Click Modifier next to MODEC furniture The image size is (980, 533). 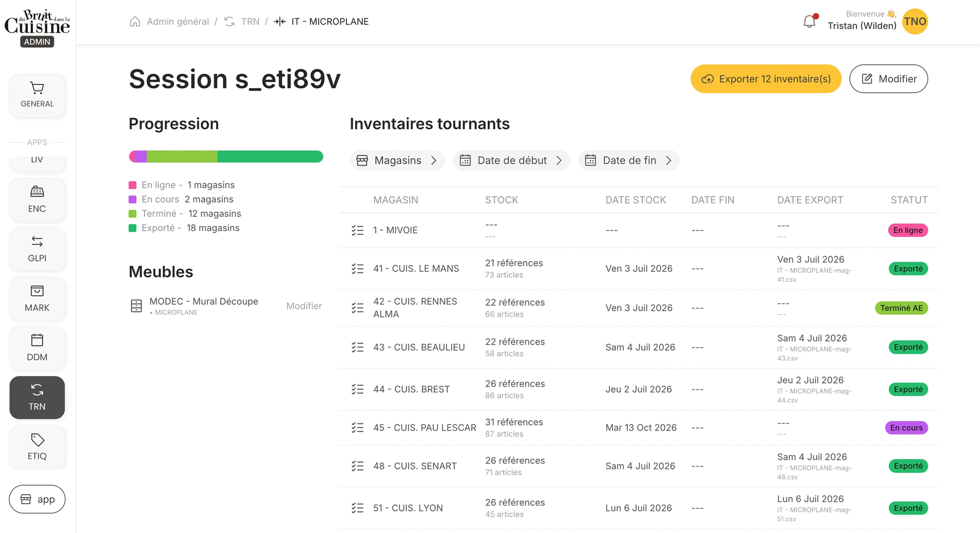(304, 306)
